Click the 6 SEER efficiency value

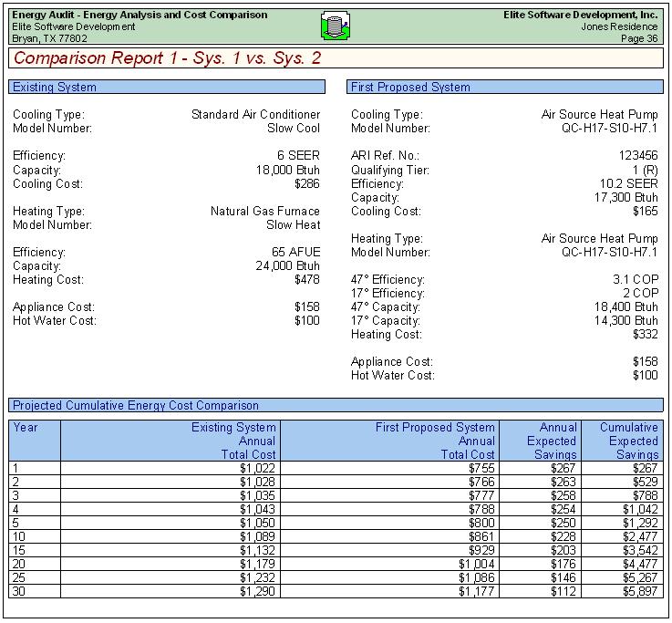298,156
